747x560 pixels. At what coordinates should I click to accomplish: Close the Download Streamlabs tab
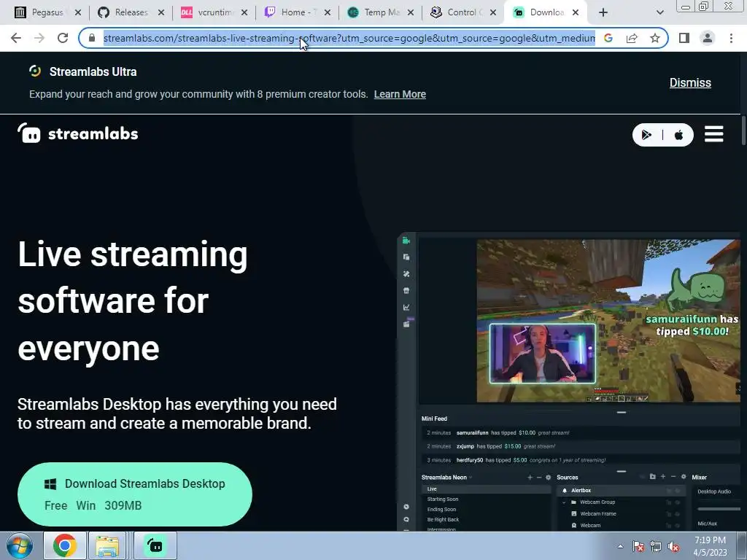tap(576, 12)
